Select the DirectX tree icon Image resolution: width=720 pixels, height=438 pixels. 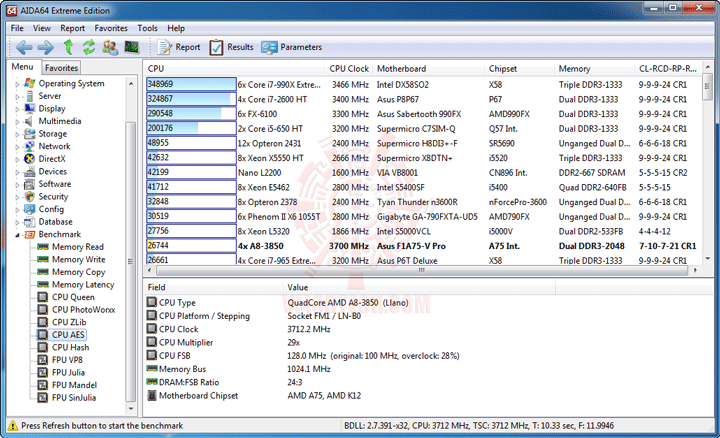click(x=29, y=159)
